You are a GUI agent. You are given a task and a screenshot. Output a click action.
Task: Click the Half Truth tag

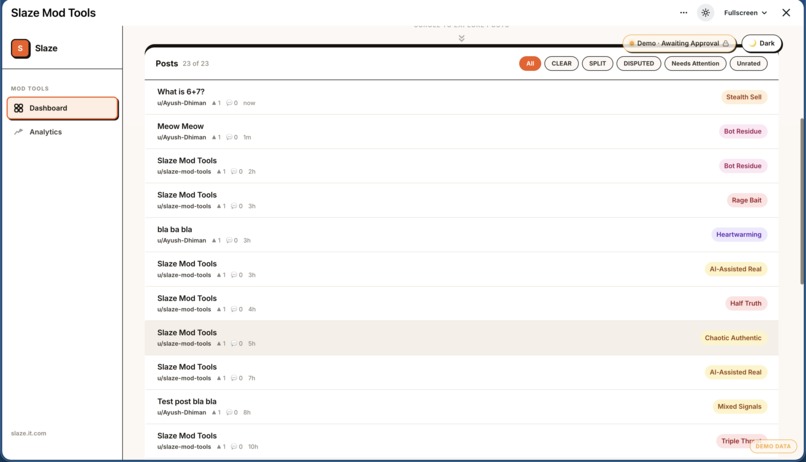point(745,304)
